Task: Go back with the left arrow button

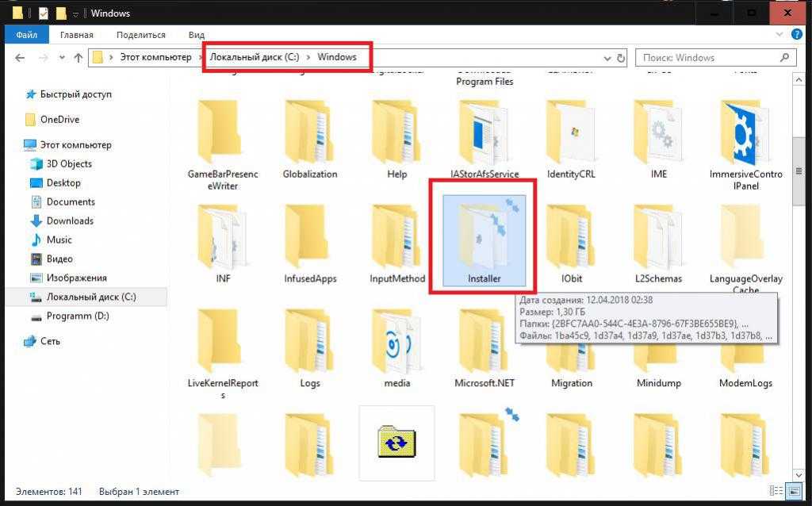Action: coord(20,57)
